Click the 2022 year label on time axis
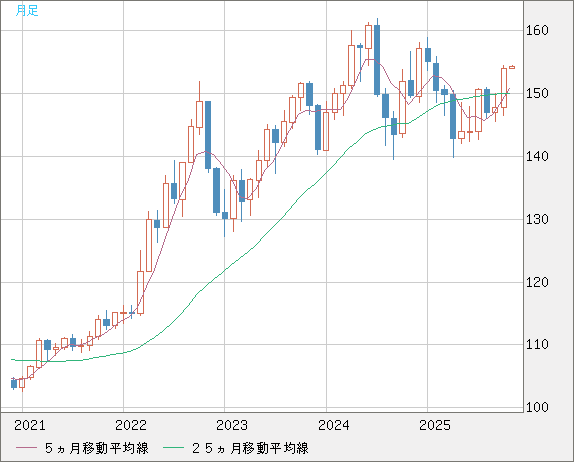 click(x=131, y=425)
